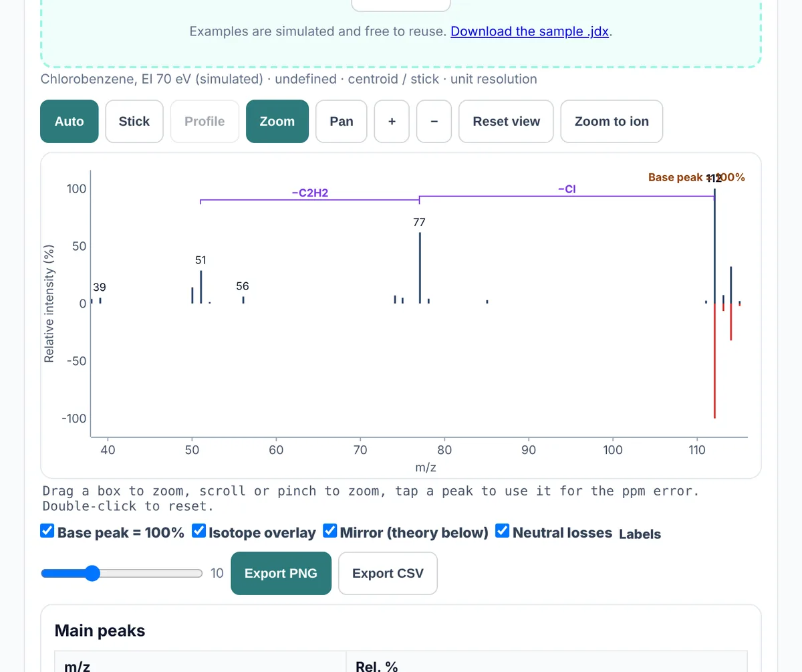
Task: Uncheck Base peak = 100% checkbox
Action: tap(47, 532)
